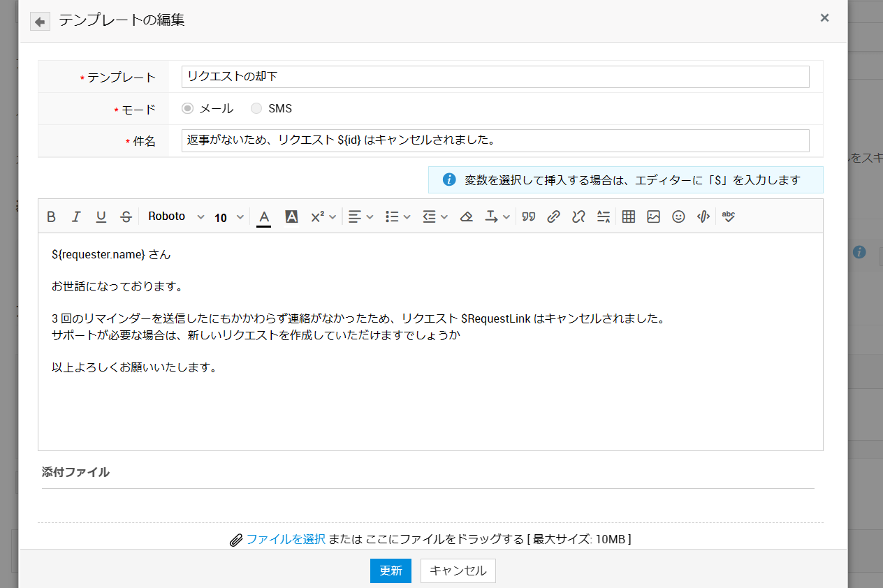
Task: Insert a table into the template
Action: tap(628, 216)
